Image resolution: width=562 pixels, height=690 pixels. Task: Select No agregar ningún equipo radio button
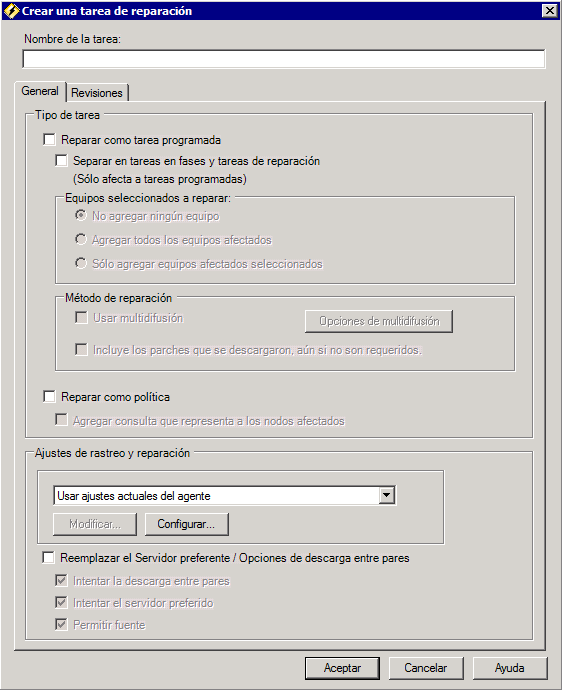[x=81, y=216]
